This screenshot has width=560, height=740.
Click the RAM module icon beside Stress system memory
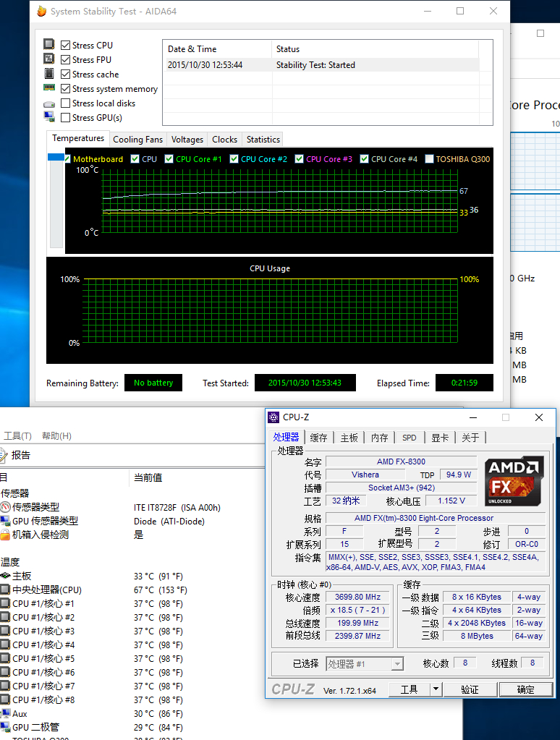click(49, 88)
